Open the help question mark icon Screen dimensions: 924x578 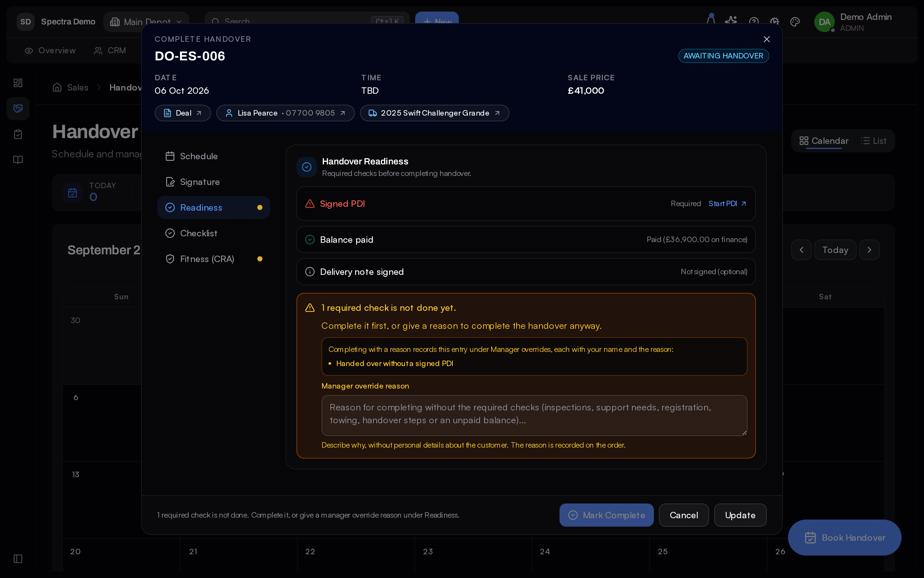pos(754,22)
